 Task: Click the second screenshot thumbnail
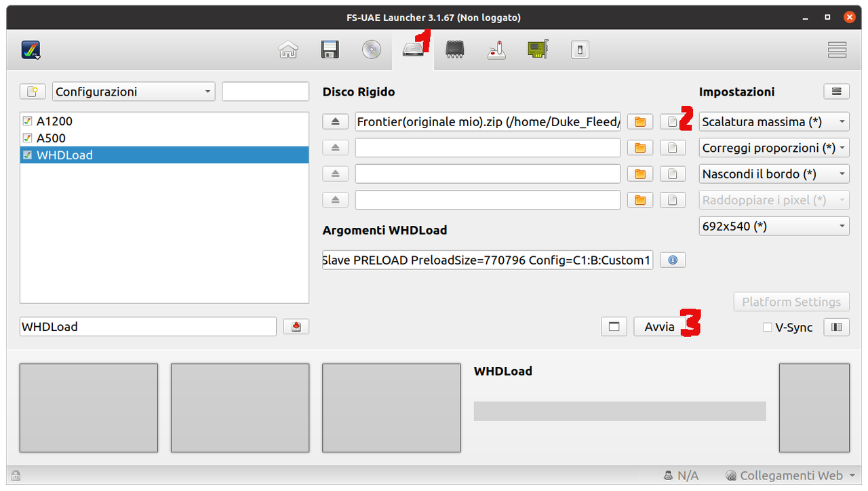pyautogui.click(x=240, y=408)
